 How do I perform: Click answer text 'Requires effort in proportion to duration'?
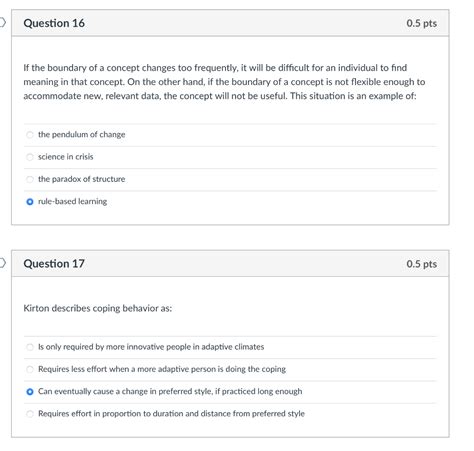pos(171,414)
